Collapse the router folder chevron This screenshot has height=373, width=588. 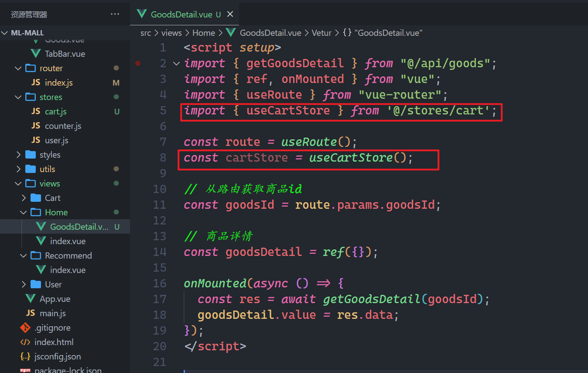coord(18,68)
